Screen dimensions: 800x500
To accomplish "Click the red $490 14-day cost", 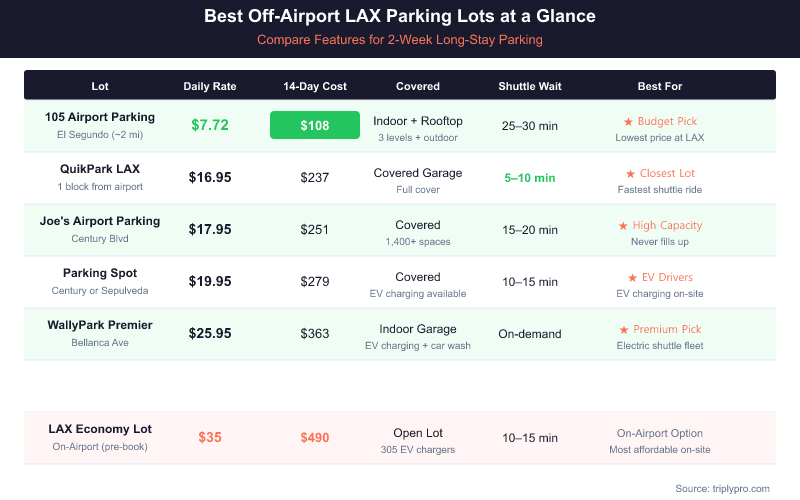I will click(315, 438).
